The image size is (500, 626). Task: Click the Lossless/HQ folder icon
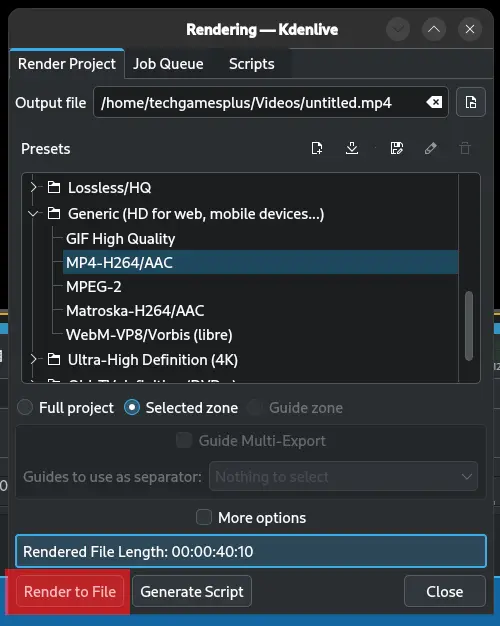(54, 187)
